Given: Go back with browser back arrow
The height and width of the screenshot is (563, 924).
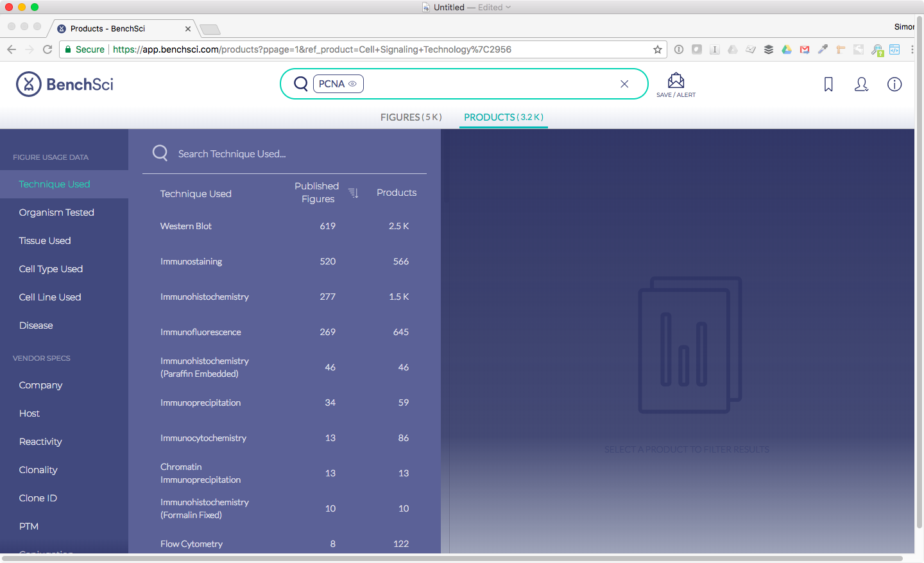Looking at the screenshot, I should pyautogui.click(x=12, y=49).
